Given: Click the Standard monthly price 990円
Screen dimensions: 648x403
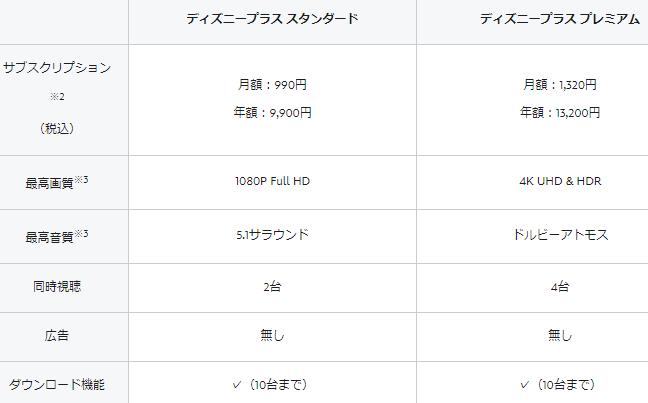Looking at the screenshot, I should pos(272,85).
